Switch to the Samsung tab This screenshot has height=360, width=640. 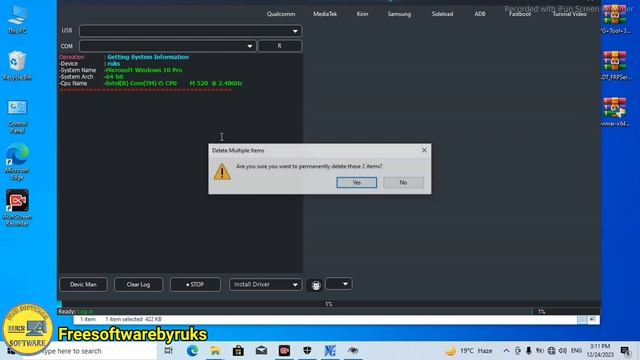[x=399, y=14]
